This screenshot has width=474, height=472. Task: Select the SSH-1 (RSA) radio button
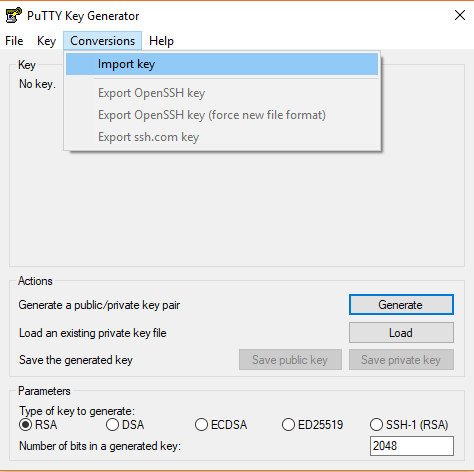tap(376, 425)
